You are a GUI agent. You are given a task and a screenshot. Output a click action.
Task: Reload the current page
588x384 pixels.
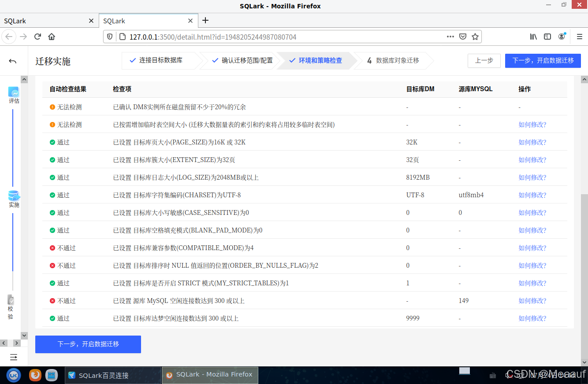tap(37, 37)
